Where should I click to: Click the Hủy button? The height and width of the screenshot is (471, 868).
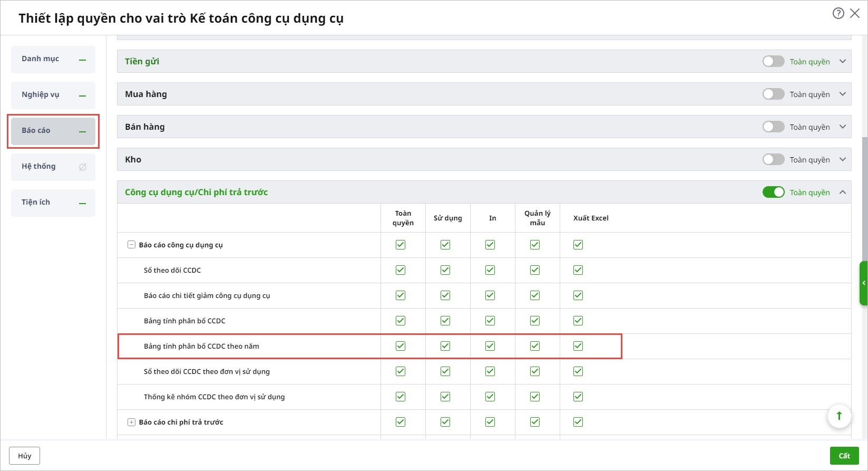pos(24,456)
